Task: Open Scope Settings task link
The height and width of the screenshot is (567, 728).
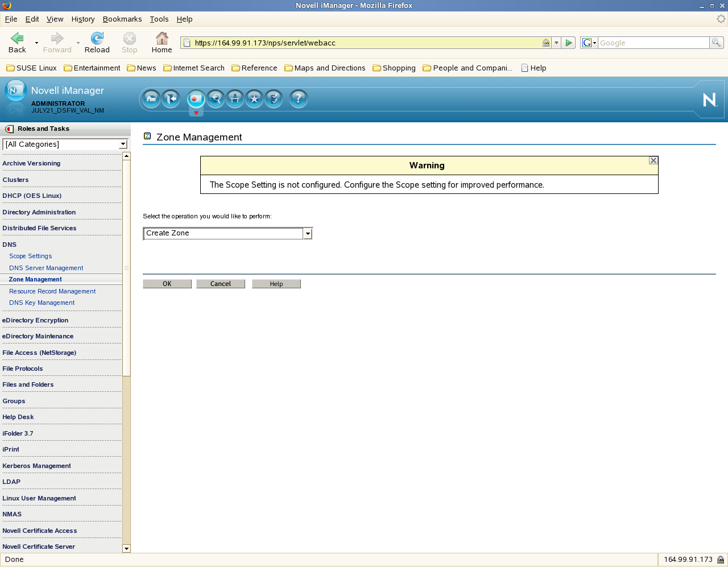Action: [x=30, y=256]
